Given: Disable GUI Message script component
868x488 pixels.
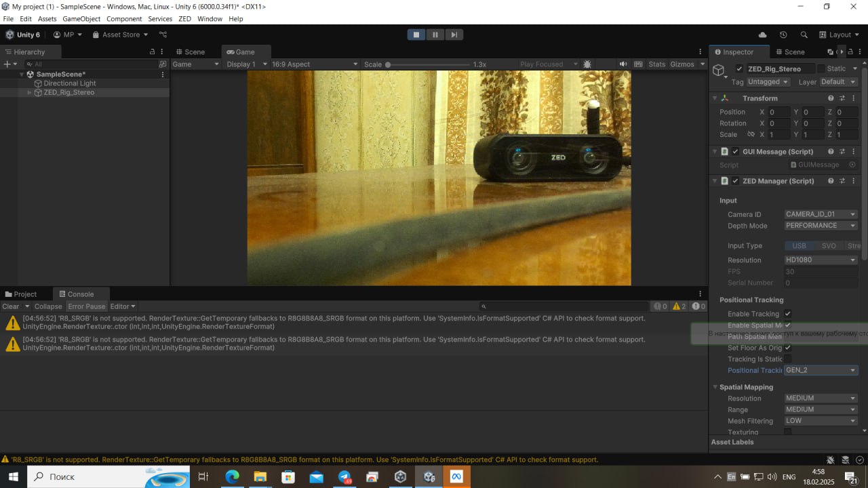Looking at the screenshot, I should (x=735, y=152).
